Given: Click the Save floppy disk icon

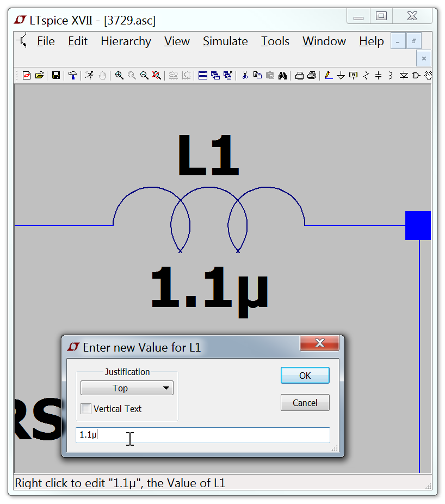Looking at the screenshot, I should click(x=55, y=76).
